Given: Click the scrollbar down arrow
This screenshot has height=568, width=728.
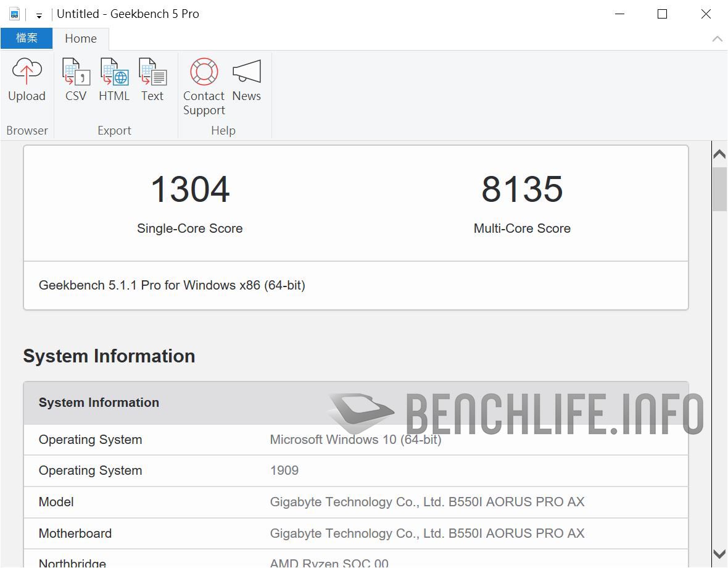Looking at the screenshot, I should 719,554.
